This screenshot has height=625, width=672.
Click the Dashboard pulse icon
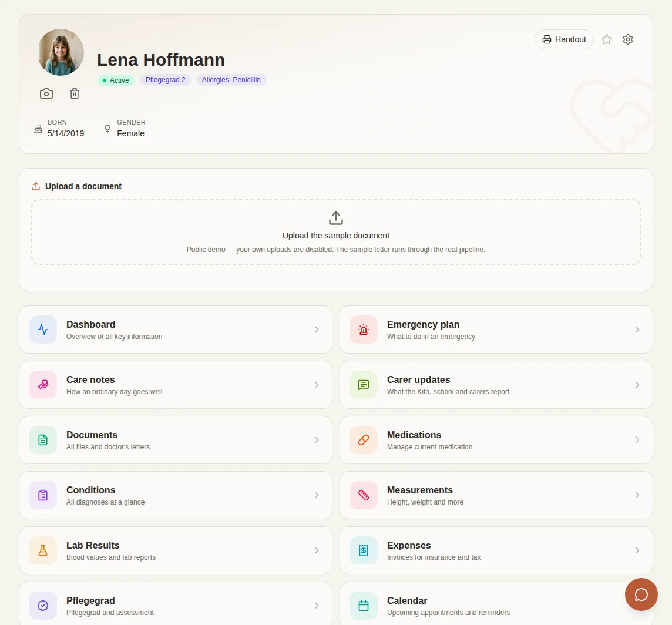click(43, 330)
